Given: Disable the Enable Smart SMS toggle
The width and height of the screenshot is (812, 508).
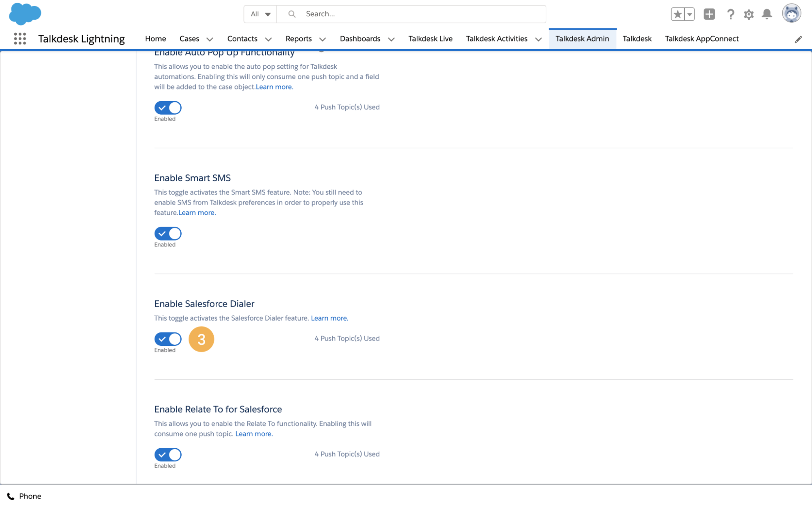Looking at the screenshot, I should (167, 234).
